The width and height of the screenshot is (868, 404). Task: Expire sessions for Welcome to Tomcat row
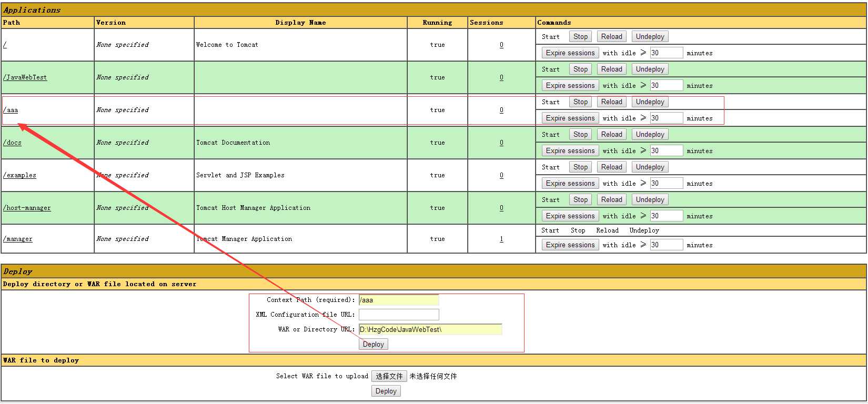coord(570,53)
